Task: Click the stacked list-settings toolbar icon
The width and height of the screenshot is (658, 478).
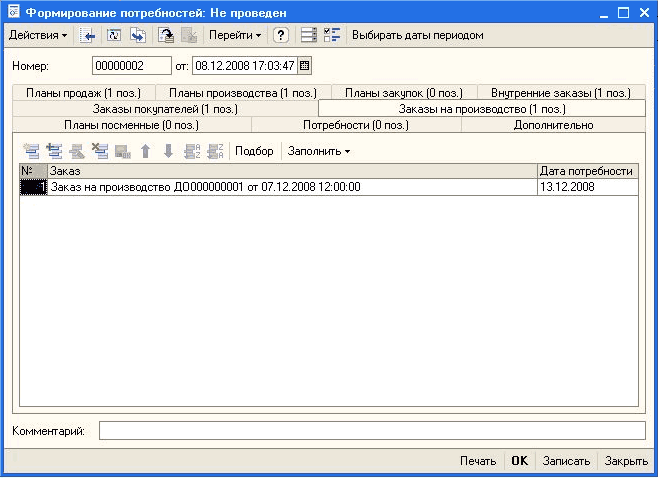Action: [x=309, y=35]
